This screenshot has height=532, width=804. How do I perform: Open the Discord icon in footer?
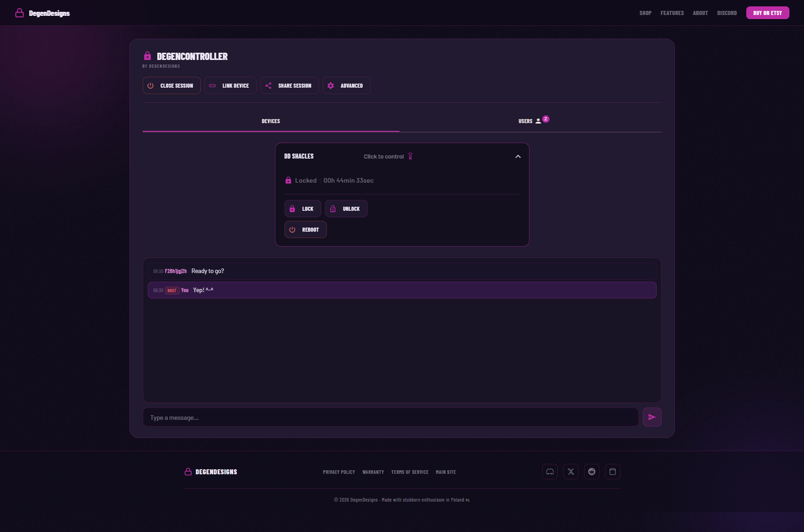pyautogui.click(x=550, y=472)
